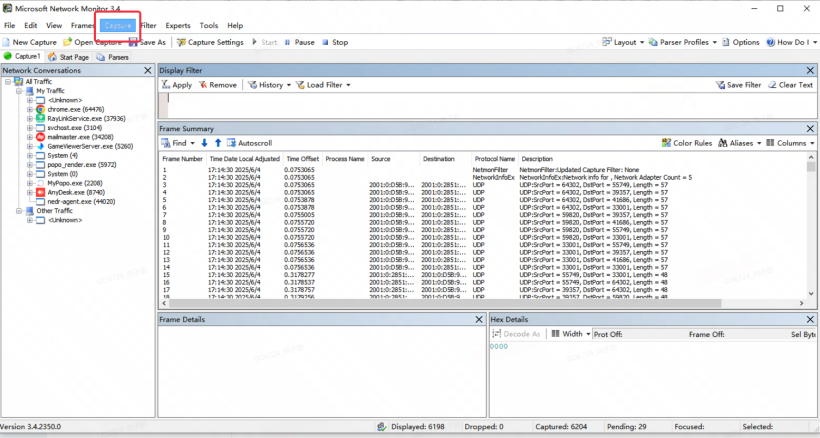Open the Load Filter dropdown
The height and width of the screenshot is (438, 820).
323,85
